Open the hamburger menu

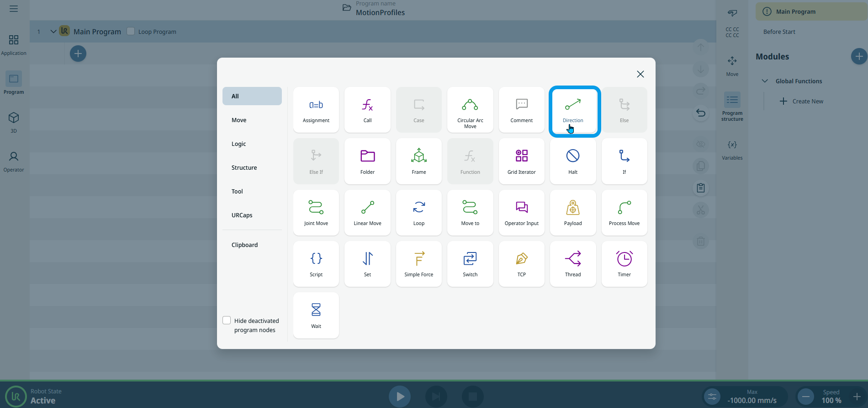point(14,9)
